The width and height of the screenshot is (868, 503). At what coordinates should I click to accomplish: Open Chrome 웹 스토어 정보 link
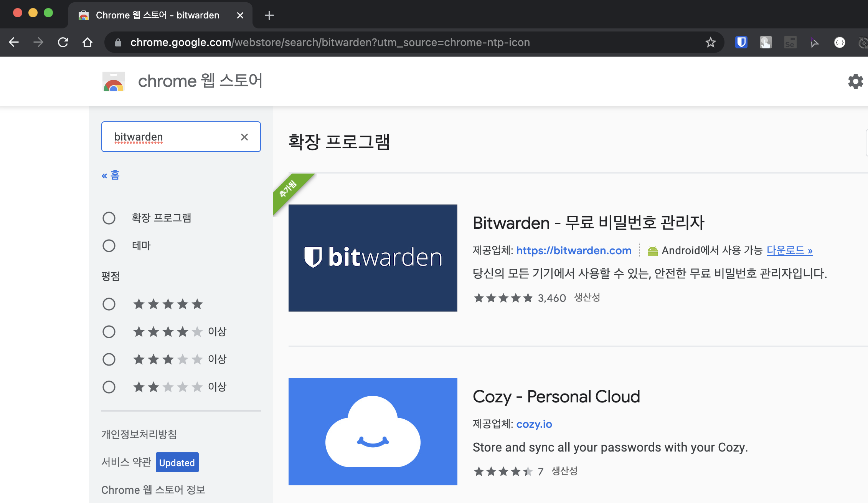(x=153, y=490)
